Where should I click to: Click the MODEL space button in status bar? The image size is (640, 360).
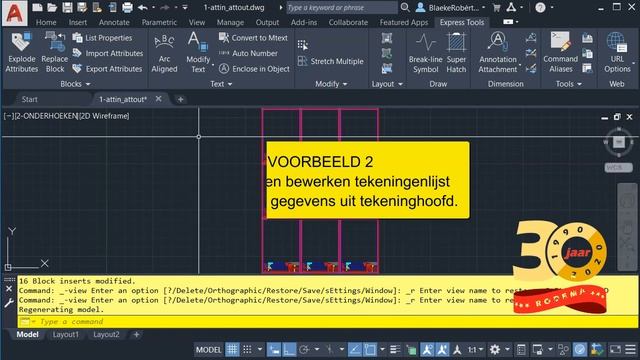pos(209,350)
